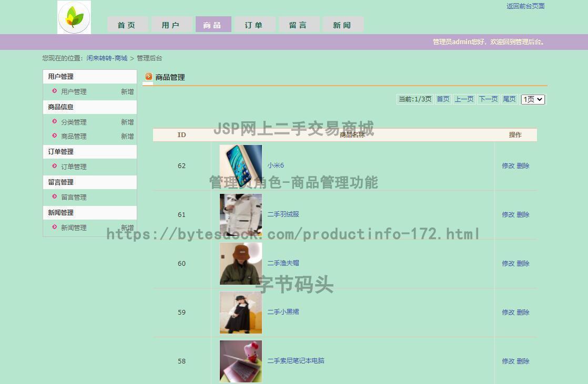Click 返回前台页面 at top right
Screen dimensions: 588x384
coord(525,6)
